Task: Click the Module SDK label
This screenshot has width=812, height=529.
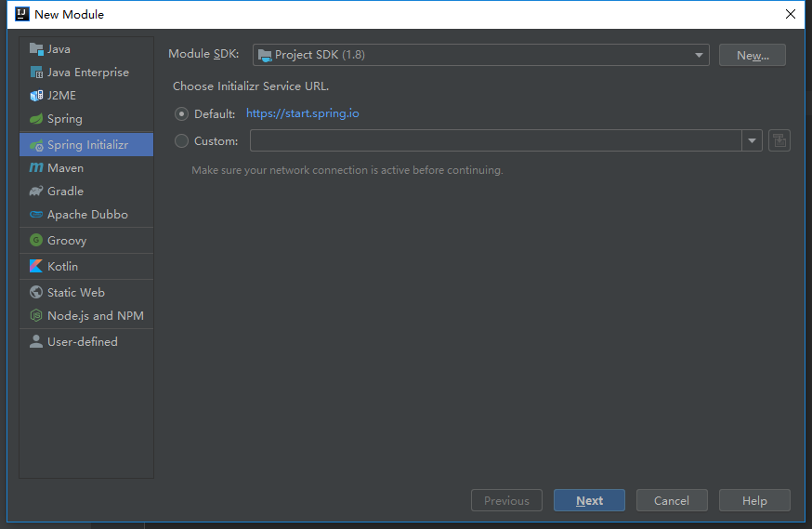Action: click(x=203, y=54)
